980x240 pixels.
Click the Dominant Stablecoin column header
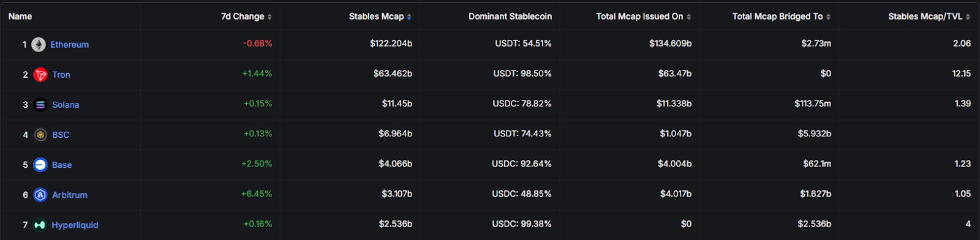click(x=510, y=17)
